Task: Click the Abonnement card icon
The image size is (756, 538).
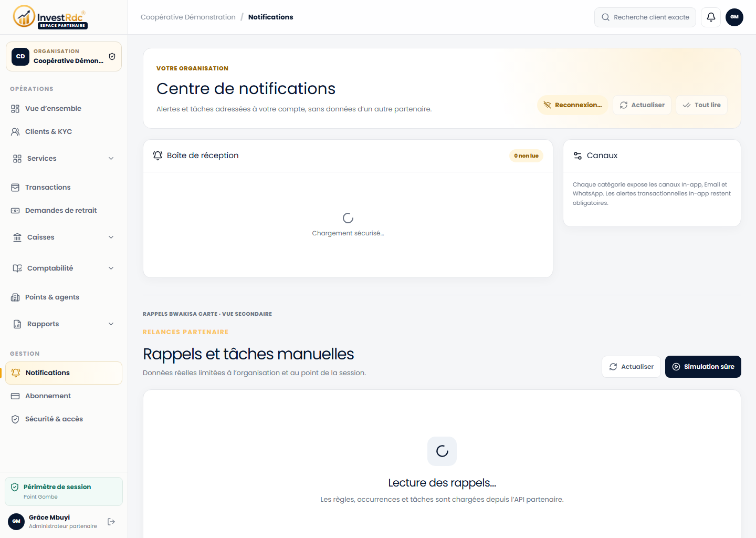Action: point(15,396)
